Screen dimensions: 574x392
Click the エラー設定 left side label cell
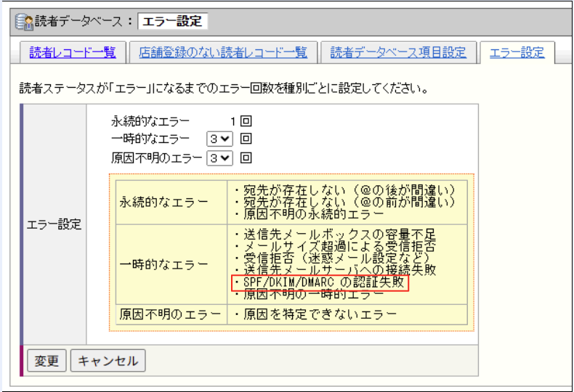(x=54, y=224)
